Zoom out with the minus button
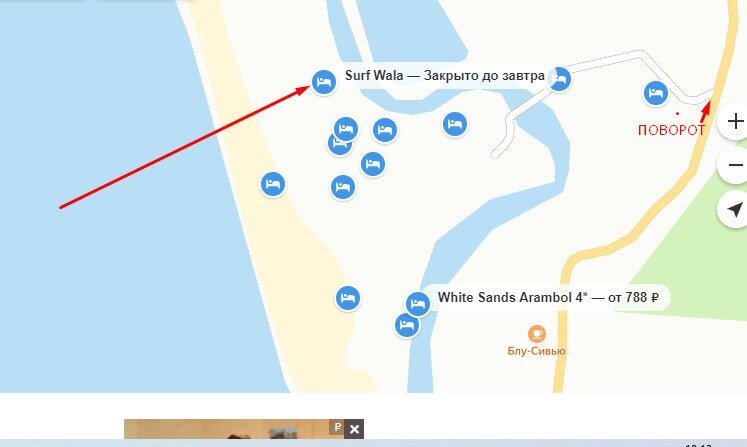Viewport: 747px width, 447px height. pyautogui.click(x=735, y=165)
